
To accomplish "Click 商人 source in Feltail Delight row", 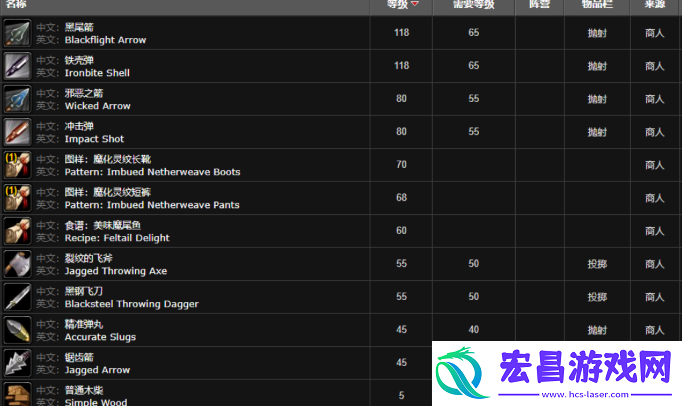I will tap(655, 231).
